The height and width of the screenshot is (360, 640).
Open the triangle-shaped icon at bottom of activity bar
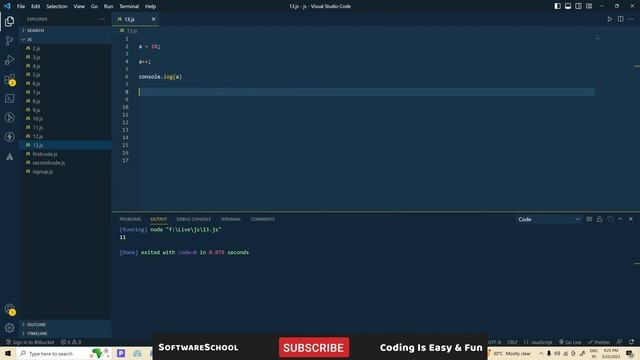point(9,156)
